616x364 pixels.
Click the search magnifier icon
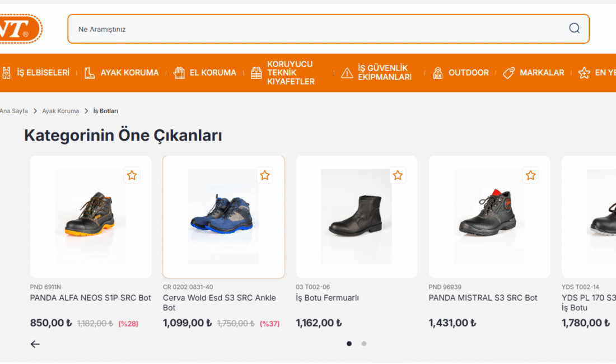coord(574,28)
